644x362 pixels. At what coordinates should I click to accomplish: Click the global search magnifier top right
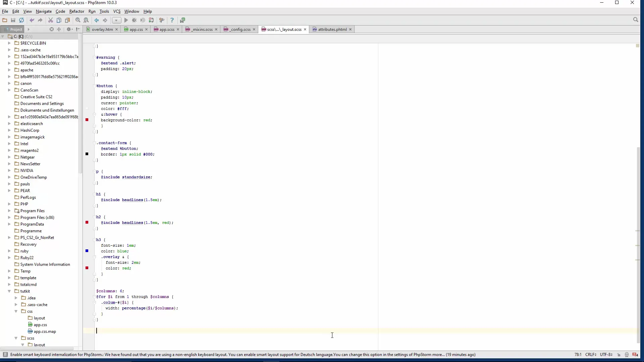point(635,20)
